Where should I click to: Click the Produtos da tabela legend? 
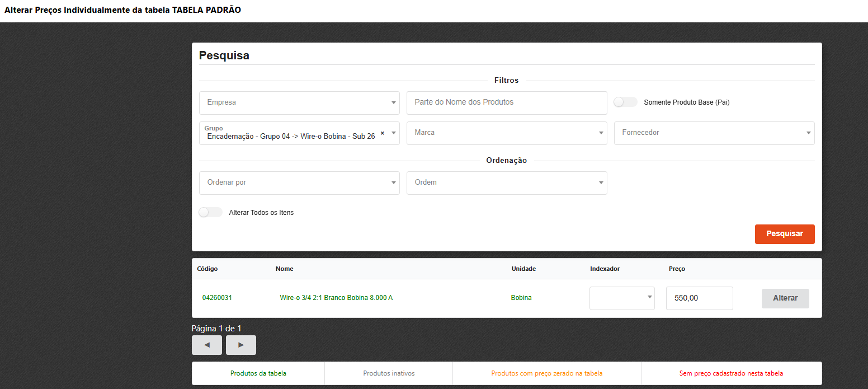258,373
